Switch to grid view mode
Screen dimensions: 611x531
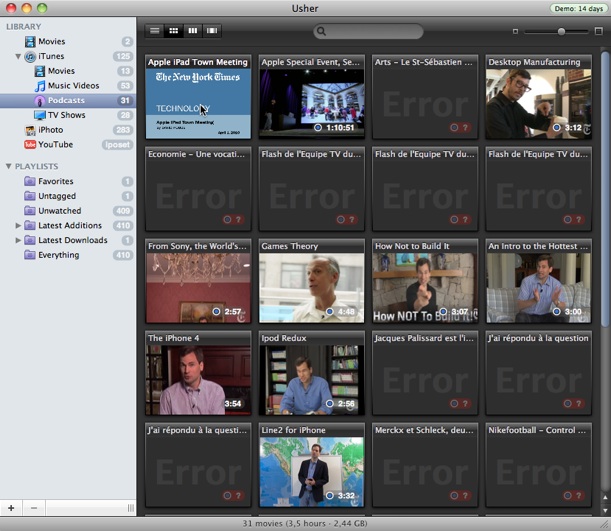[174, 31]
